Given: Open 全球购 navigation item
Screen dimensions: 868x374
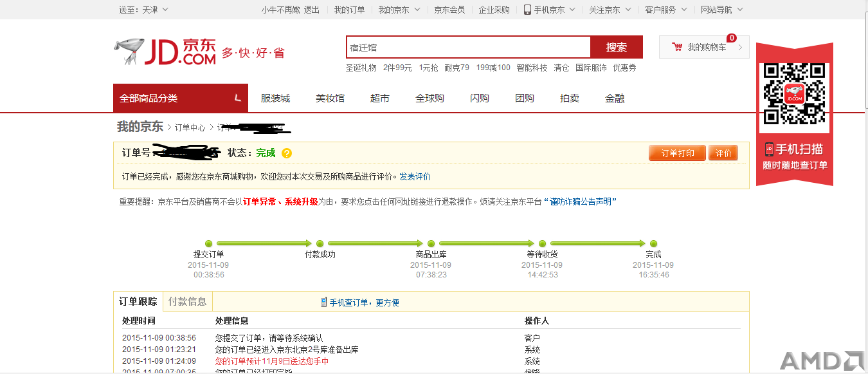Looking at the screenshot, I should [429, 98].
